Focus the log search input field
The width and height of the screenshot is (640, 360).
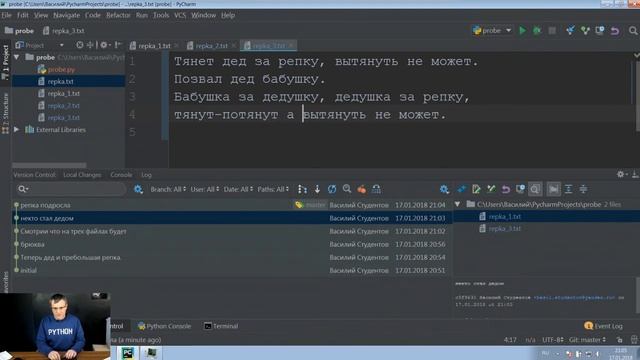71,189
